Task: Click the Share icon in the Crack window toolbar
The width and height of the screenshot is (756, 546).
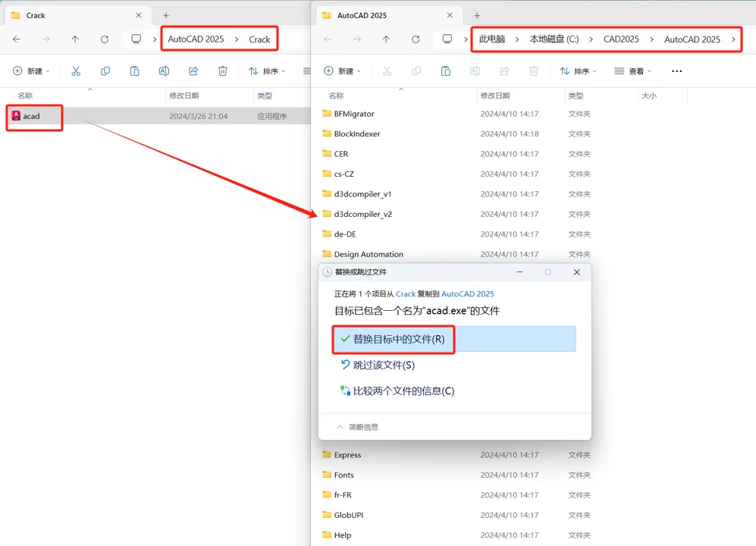Action: pos(193,71)
